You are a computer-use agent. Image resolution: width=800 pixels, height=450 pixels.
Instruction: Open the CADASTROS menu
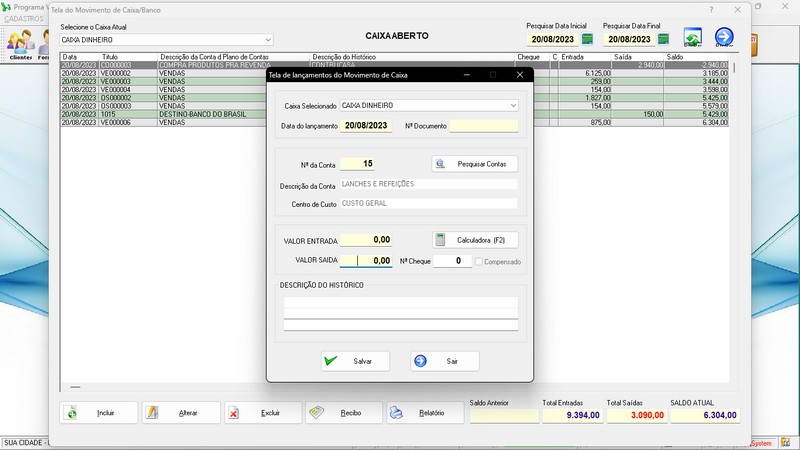(x=24, y=18)
